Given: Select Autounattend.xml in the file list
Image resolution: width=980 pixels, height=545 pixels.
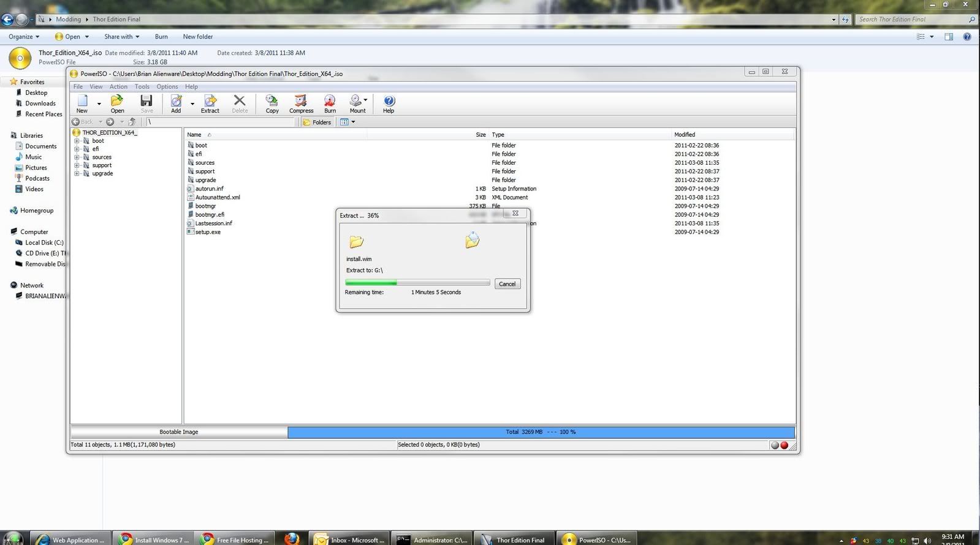Looking at the screenshot, I should pyautogui.click(x=217, y=197).
